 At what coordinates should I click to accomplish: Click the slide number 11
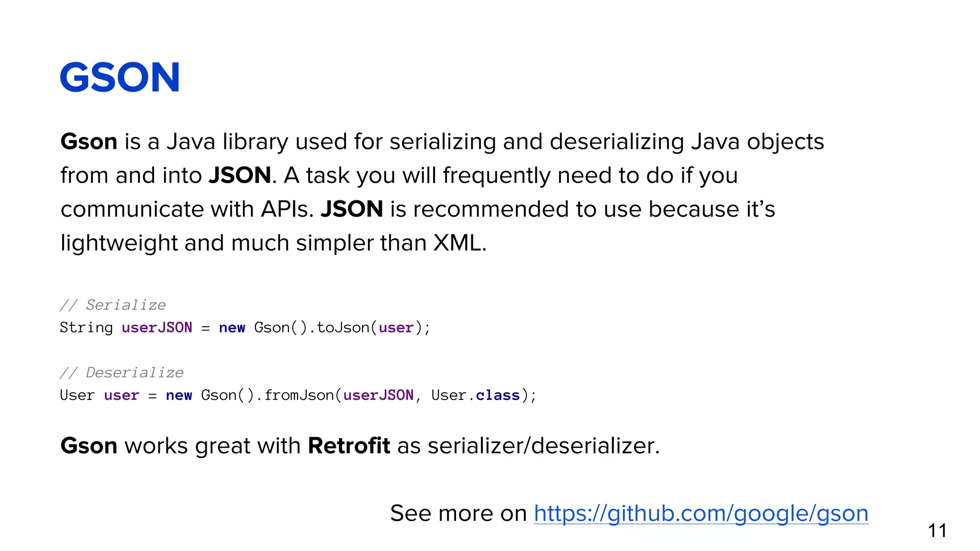click(x=937, y=531)
